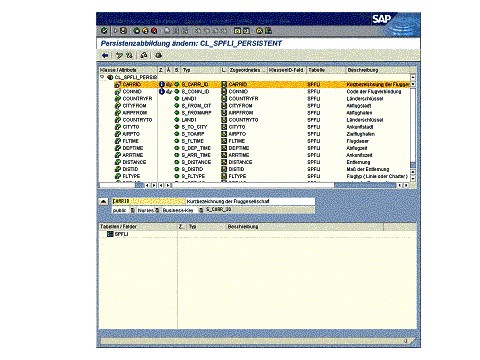Viewport: 480px width, 360px height.
Task: Click the Kurzbezeichnung der Fluggesellschaft description field
Action: pyautogui.click(x=250, y=201)
